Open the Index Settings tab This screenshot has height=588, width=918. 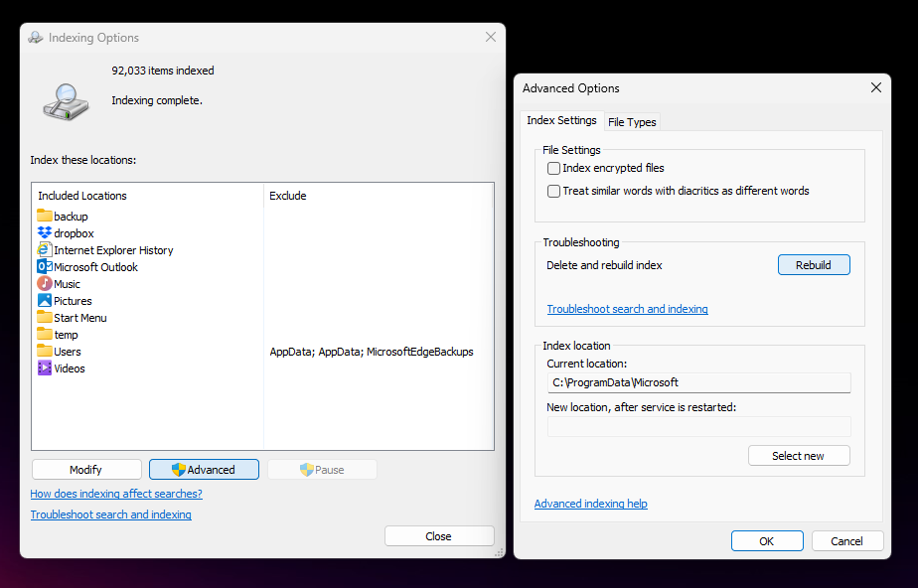(561, 120)
